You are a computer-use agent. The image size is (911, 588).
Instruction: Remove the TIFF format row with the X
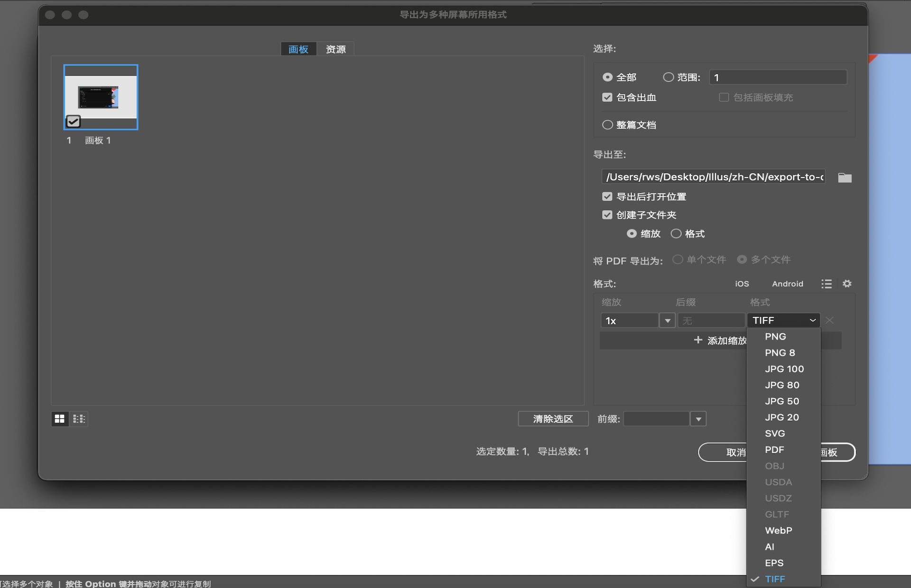click(x=829, y=320)
